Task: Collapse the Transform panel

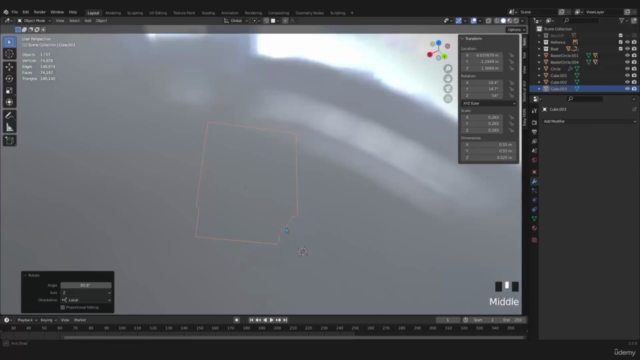Action: click(x=462, y=39)
